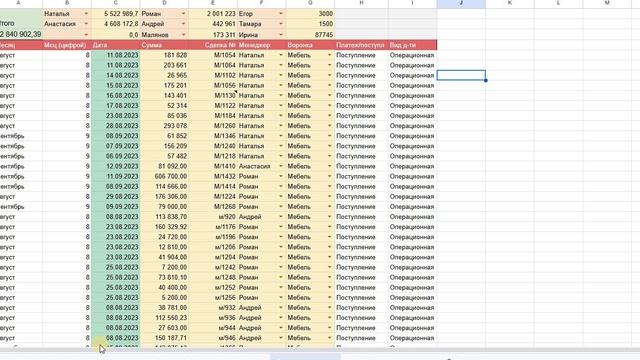Select the amount cell 181 828

[x=164, y=55]
